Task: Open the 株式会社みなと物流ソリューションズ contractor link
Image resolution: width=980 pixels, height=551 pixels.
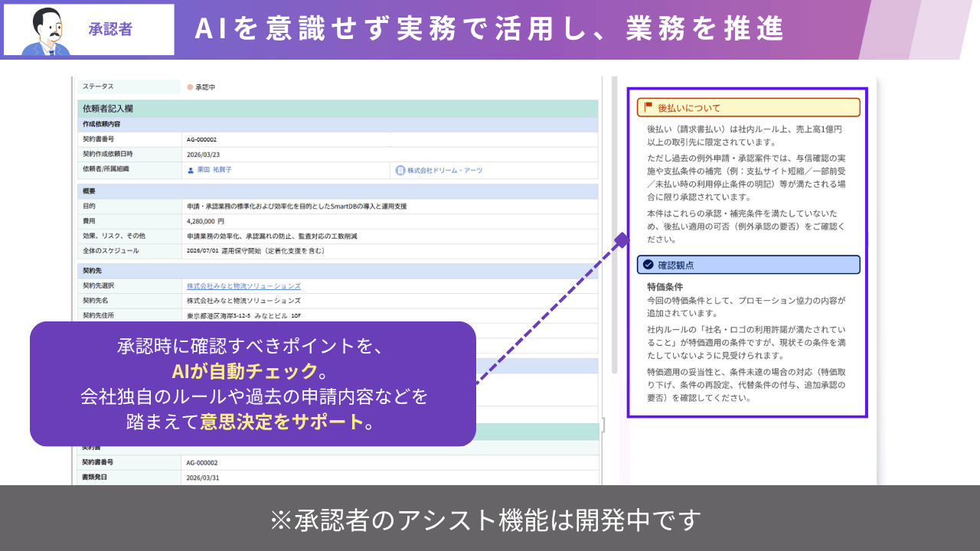Action: (241, 284)
